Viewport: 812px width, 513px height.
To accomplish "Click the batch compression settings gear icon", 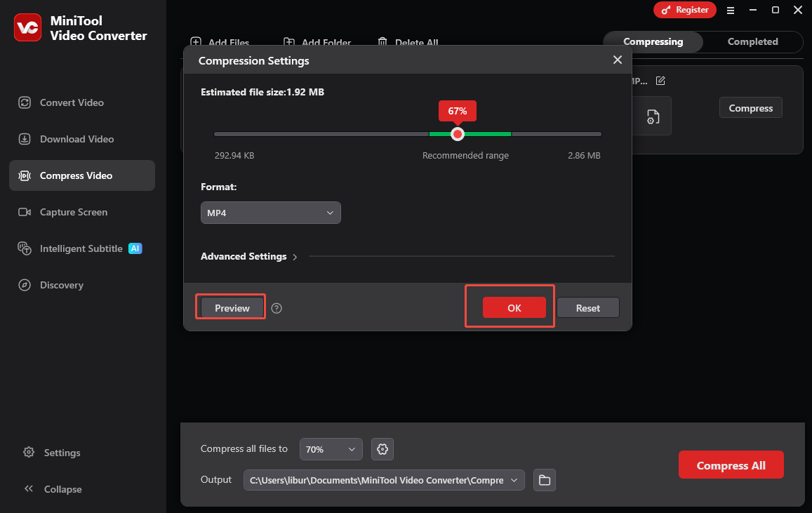I will pos(382,449).
